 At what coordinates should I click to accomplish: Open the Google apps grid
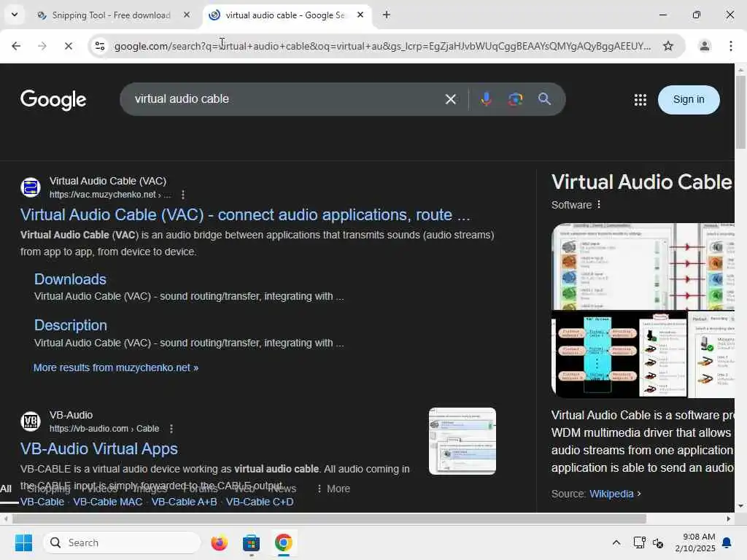[x=640, y=99]
